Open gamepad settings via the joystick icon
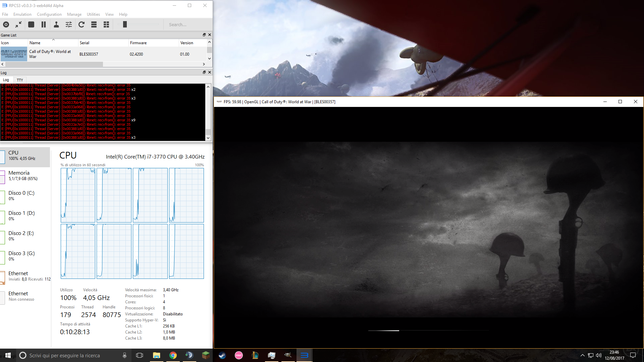This screenshot has width=644, height=362. click(x=56, y=24)
